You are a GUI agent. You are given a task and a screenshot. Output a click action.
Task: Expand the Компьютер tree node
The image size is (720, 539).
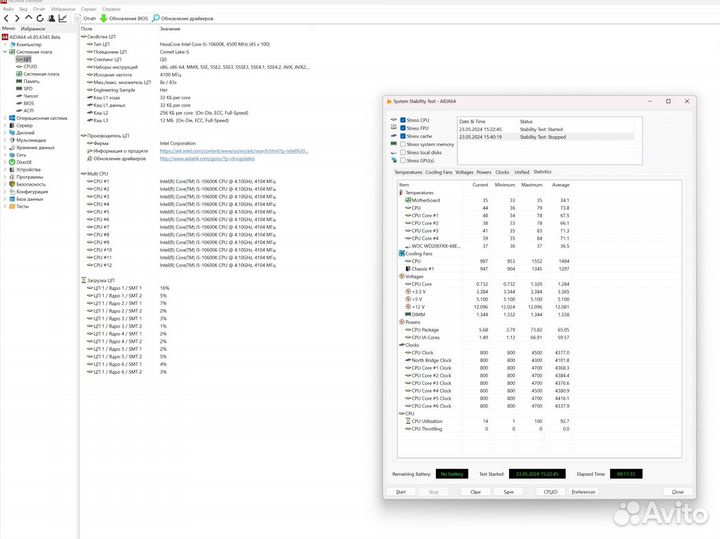[x=4, y=44]
